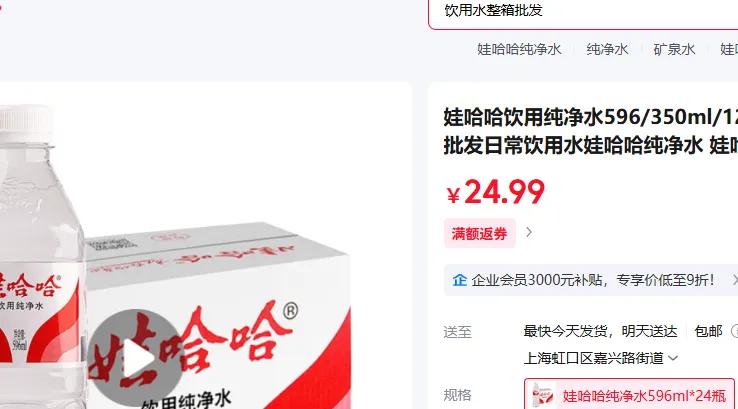This screenshot has width=738, height=409.
Task: Open the 娃哈哈纯净水 suggested search link
Action: click(519, 49)
